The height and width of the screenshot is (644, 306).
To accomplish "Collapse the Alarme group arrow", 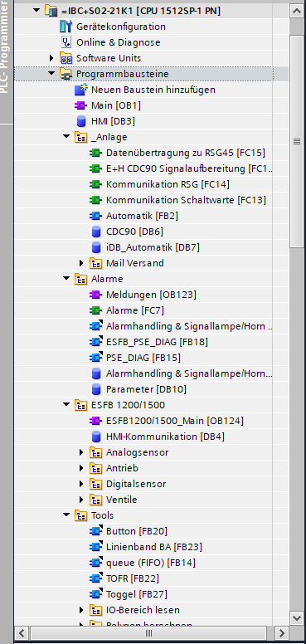I will point(66,278).
